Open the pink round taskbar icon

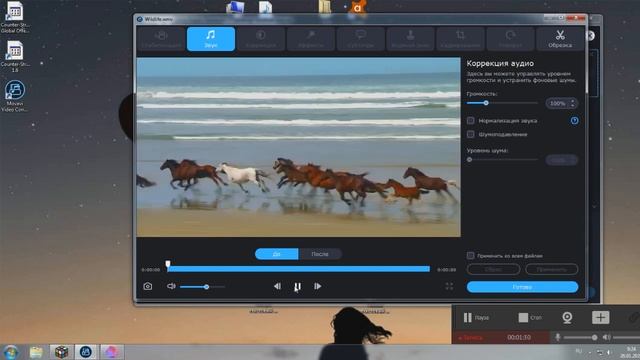[x=111, y=352]
